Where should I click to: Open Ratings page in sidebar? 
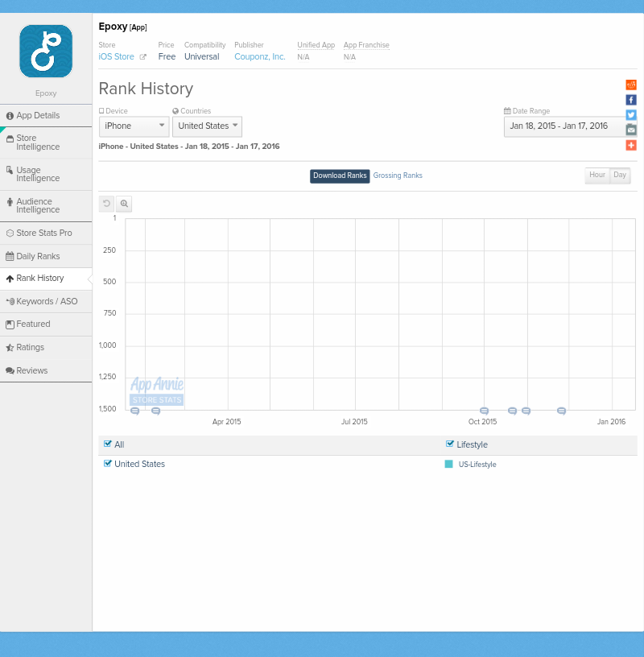coord(46,347)
